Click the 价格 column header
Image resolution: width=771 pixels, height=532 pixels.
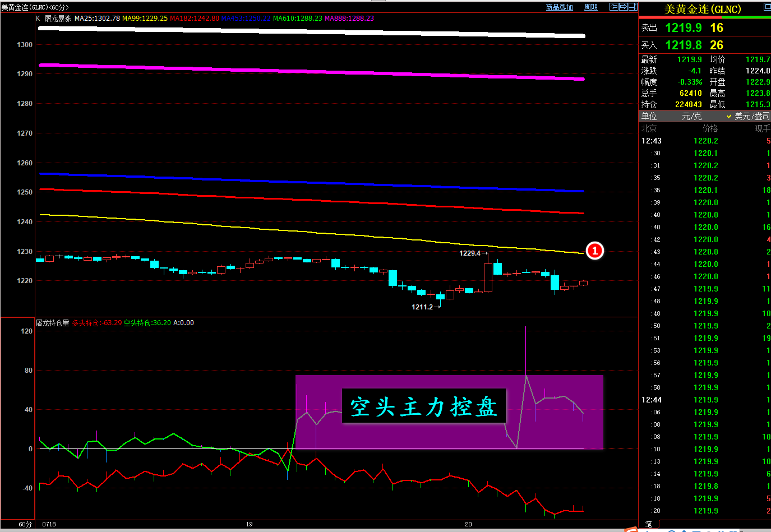point(710,128)
